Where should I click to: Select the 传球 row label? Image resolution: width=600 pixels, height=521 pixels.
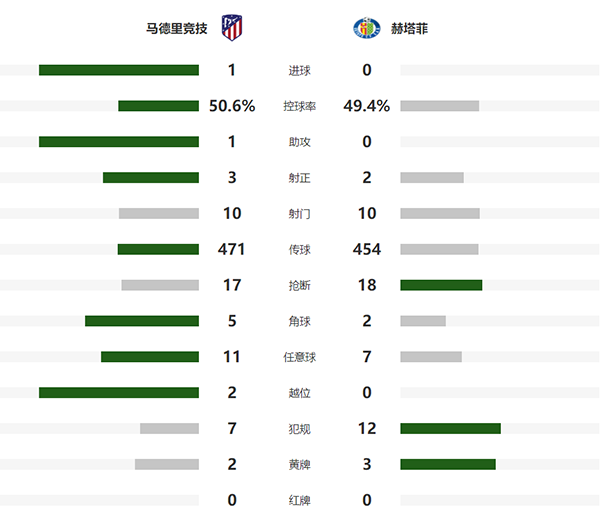[299, 249]
